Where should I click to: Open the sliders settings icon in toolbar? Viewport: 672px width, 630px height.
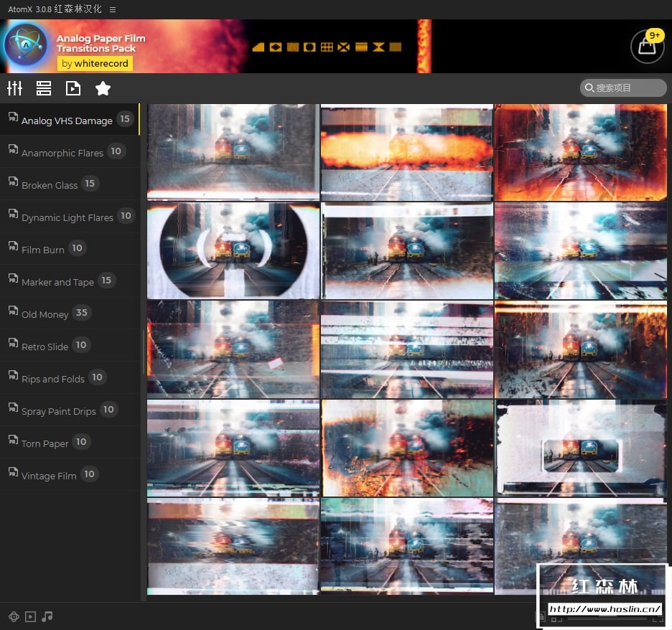[14, 88]
